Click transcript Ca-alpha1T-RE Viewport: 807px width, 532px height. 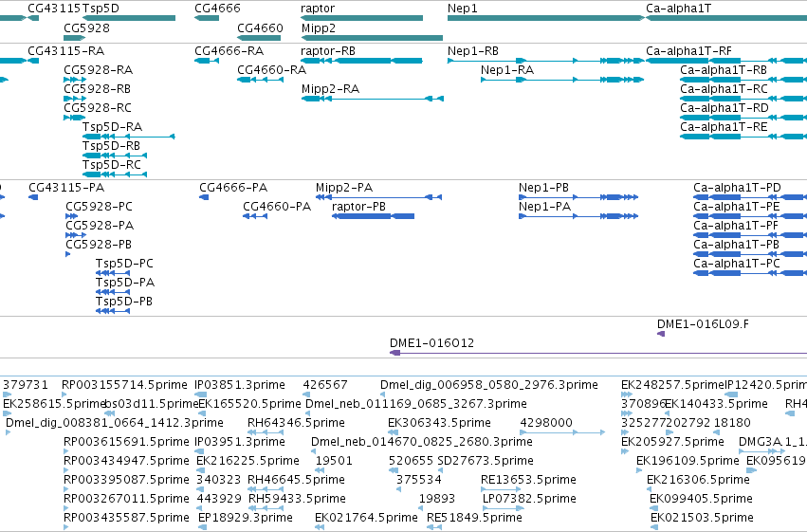724,127
